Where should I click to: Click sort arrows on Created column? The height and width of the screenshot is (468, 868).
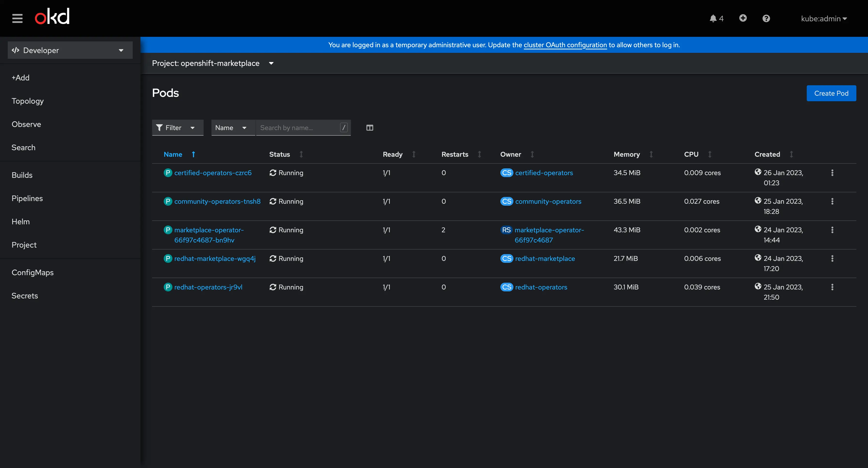click(791, 154)
